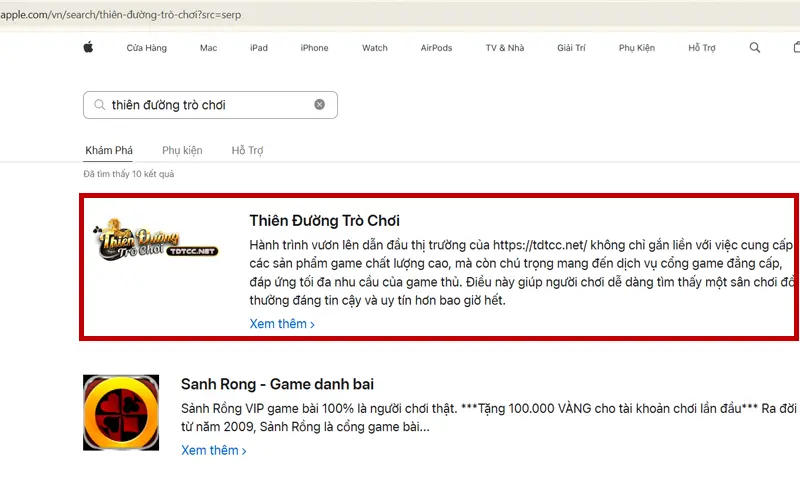The width and height of the screenshot is (800, 500).
Task: Switch to the Khám Phá tab
Action: click(109, 151)
